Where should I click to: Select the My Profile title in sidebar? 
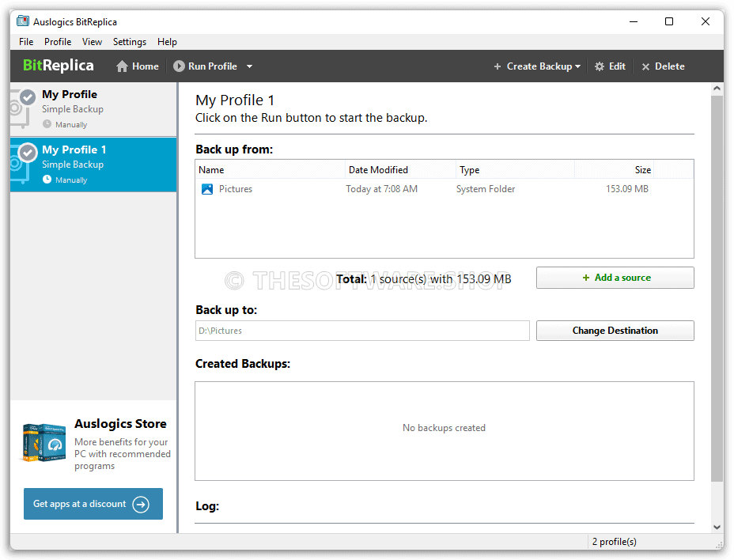(x=70, y=94)
